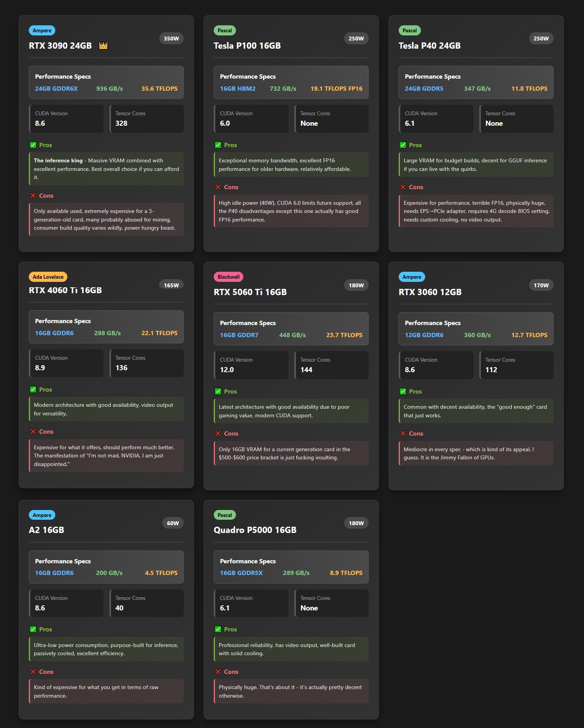Select the "Quadro P5000 16GB" card title
Image resolution: width=584 pixels, height=728 pixels.
(255, 530)
